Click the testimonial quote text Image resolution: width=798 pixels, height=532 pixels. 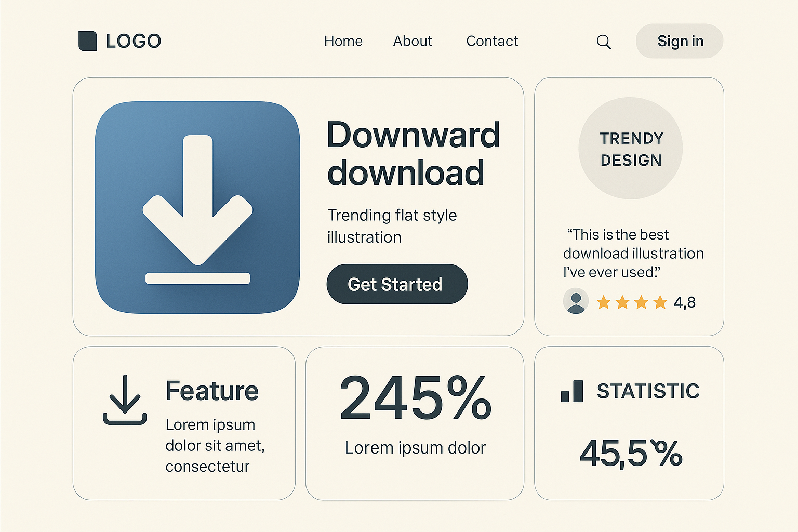[633, 253]
